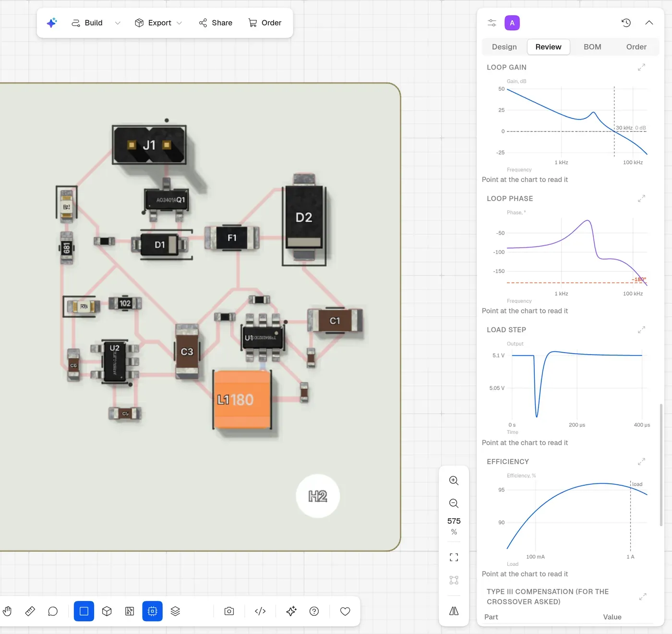Image resolution: width=672 pixels, height=634 pixels.
Task: Click the camera screenshot icon
Action: tap(229, 611)
